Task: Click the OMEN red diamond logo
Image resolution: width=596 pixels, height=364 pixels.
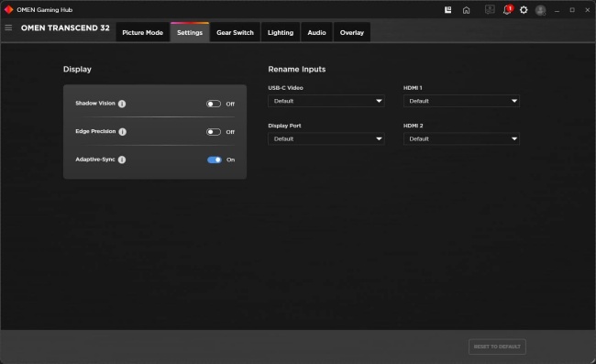Action: pos(9,9)
